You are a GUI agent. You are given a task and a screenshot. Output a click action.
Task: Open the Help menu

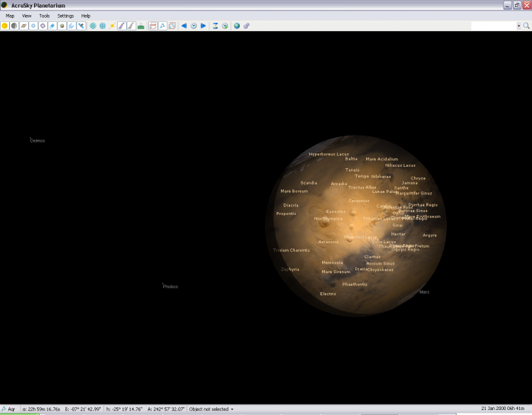click(x=86, y=16)
